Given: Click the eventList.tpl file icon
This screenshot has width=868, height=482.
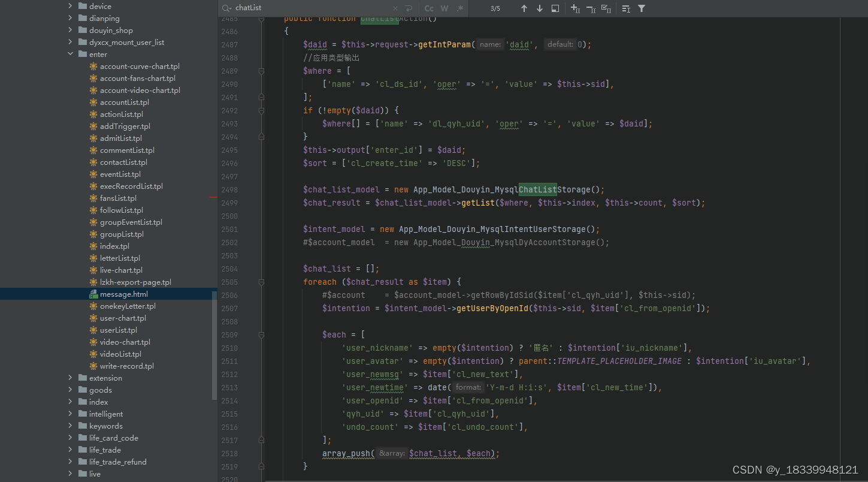Looking at the screenshot, I should point(93,174).
